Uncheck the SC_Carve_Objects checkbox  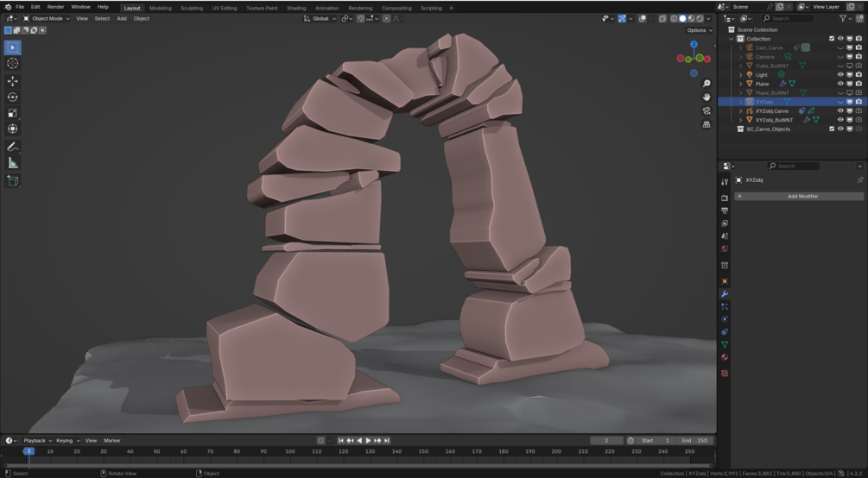click(x=832, y=129)
